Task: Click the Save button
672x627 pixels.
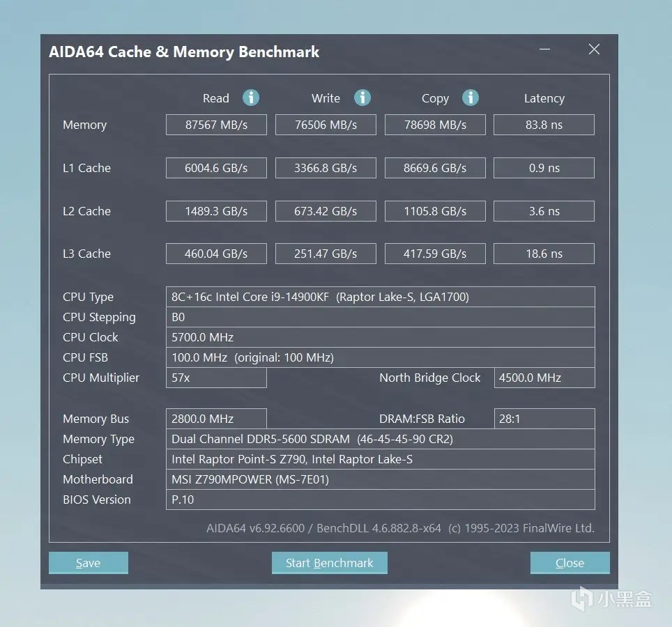Action: pos(89,563)
